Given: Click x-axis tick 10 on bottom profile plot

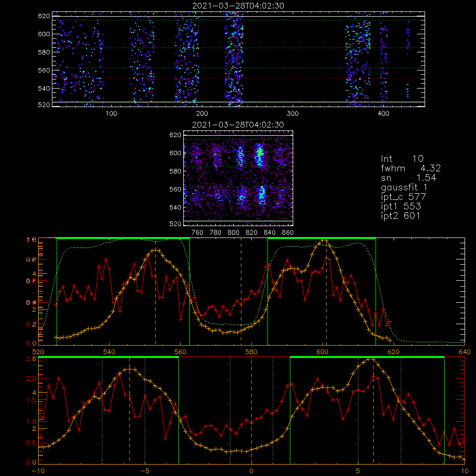Looking at the screenshot, I should pyautogui.click(x=465, y=471).
